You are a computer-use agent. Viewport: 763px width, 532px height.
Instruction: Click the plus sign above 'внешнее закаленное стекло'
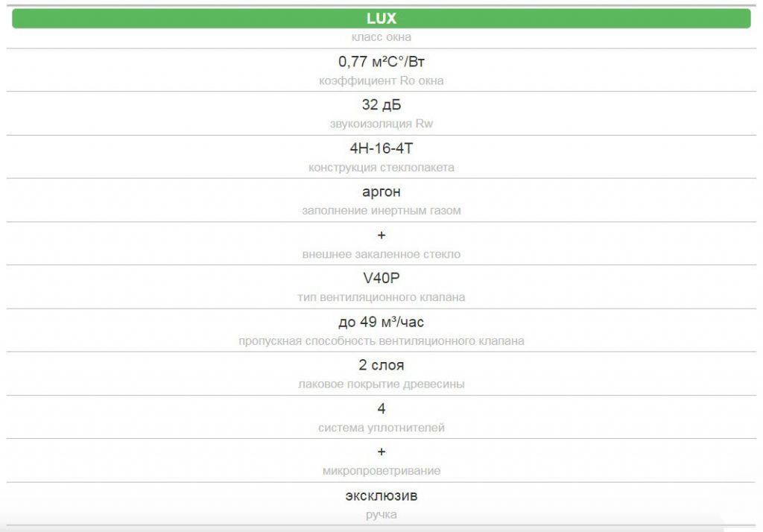click(381, 235)
